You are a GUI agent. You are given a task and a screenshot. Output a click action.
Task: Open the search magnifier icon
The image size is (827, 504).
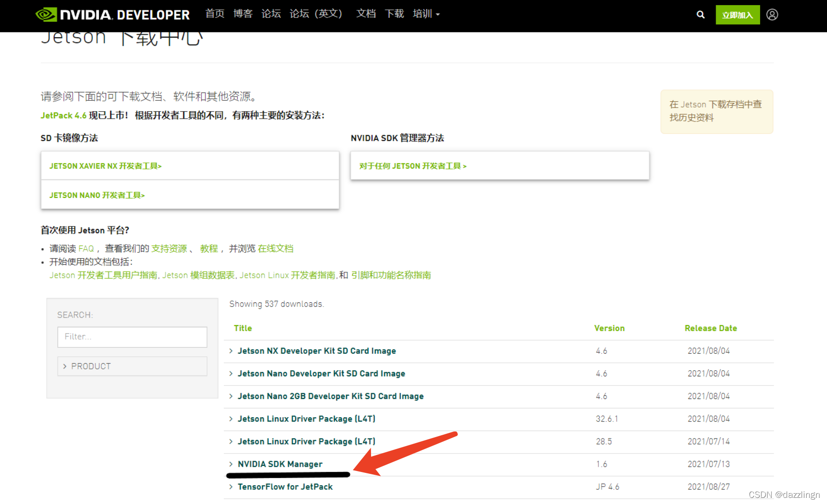pos(701,15)
